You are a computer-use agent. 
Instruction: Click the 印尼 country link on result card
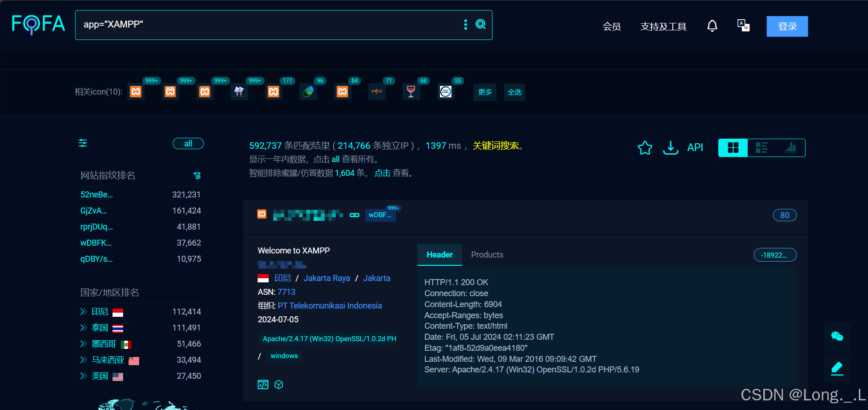click(x=282, y=278)
